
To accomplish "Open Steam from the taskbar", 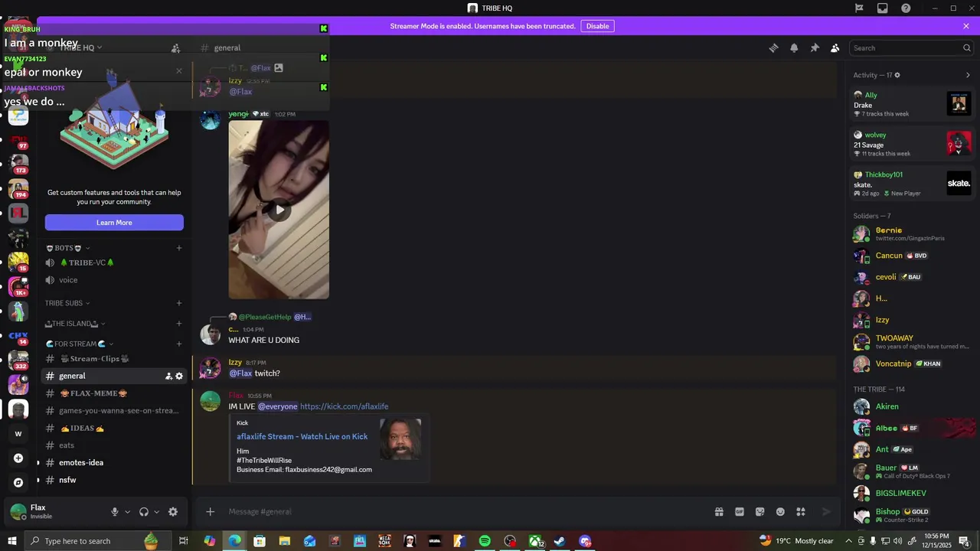I will (560, 541).
